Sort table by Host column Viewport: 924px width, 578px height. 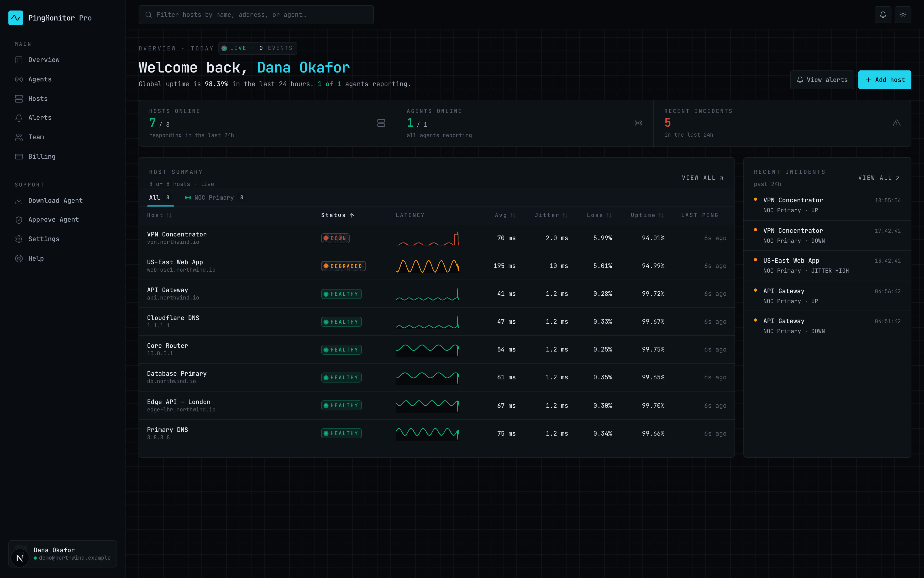[159, 215]
